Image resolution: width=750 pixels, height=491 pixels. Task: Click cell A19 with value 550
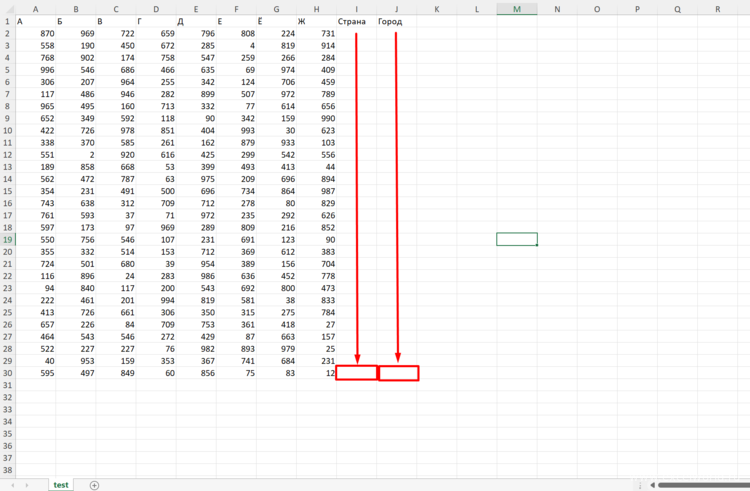35,240
